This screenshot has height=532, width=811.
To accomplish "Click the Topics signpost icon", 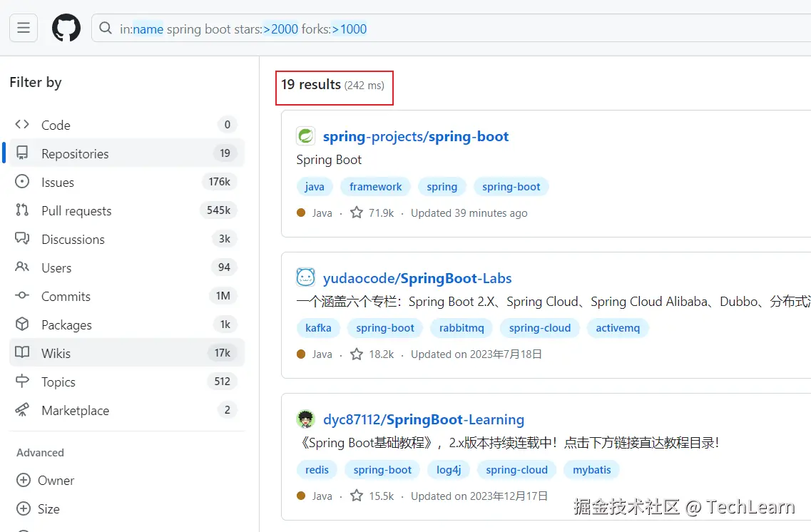I will 22,381.
